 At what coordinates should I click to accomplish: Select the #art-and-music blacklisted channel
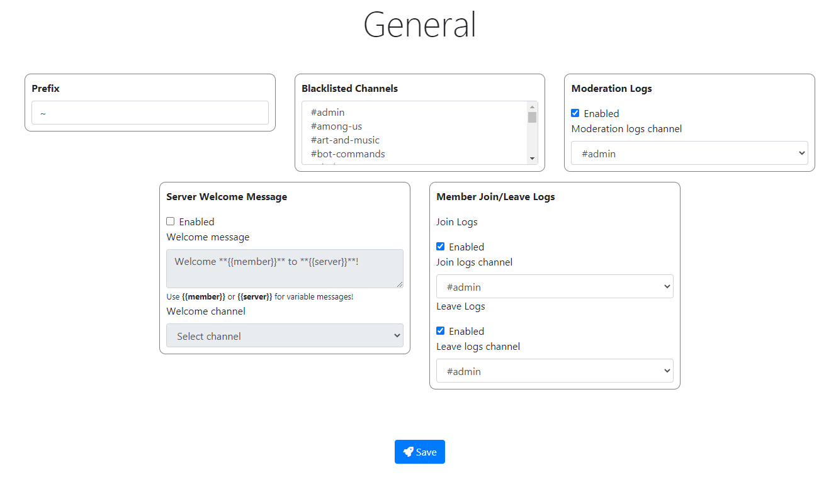(x=345, y=140)
